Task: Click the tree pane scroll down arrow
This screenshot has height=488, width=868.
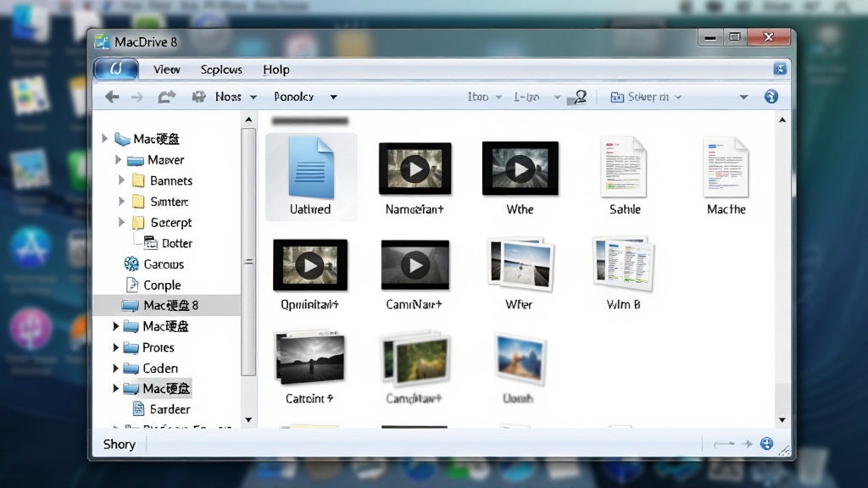Action: point(248,420)
